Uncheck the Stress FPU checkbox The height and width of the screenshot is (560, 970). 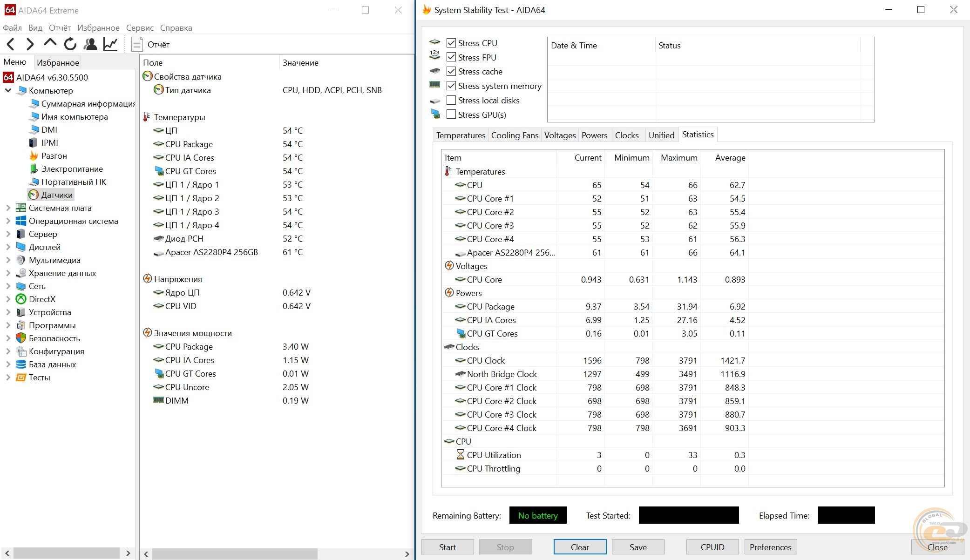coord(451,57)
